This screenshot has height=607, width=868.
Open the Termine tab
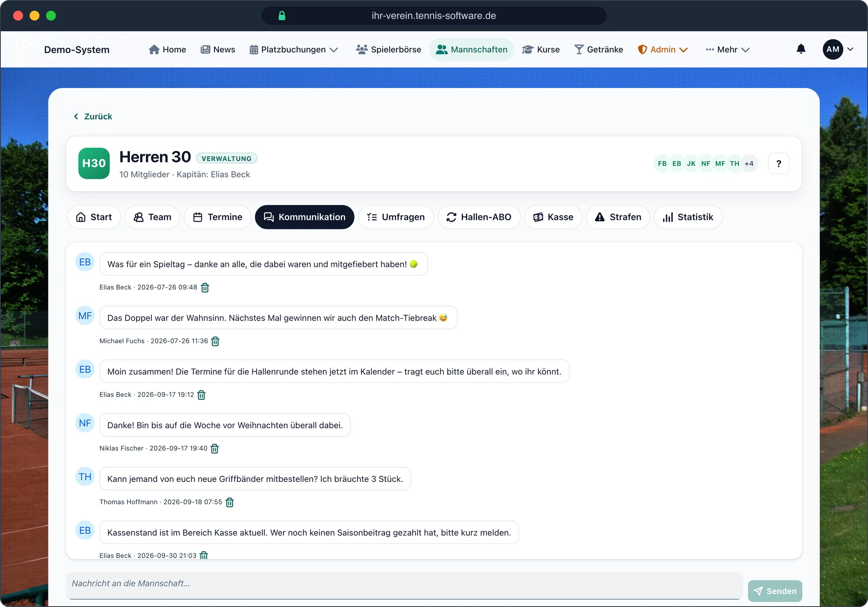tap(217, 217)
